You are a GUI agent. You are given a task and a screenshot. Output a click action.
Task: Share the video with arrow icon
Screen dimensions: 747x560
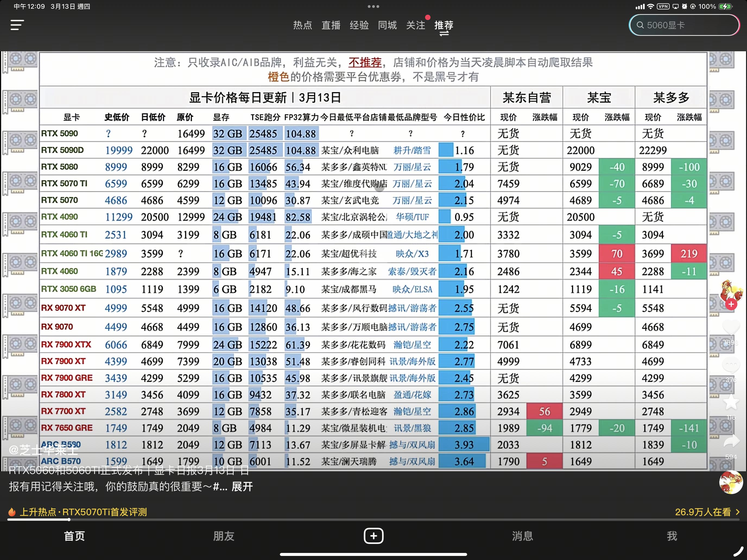[731, 441]
